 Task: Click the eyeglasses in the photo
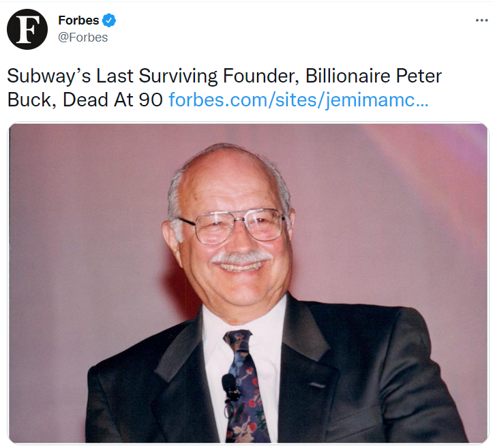pyautogui.click(x=232, y=226)
